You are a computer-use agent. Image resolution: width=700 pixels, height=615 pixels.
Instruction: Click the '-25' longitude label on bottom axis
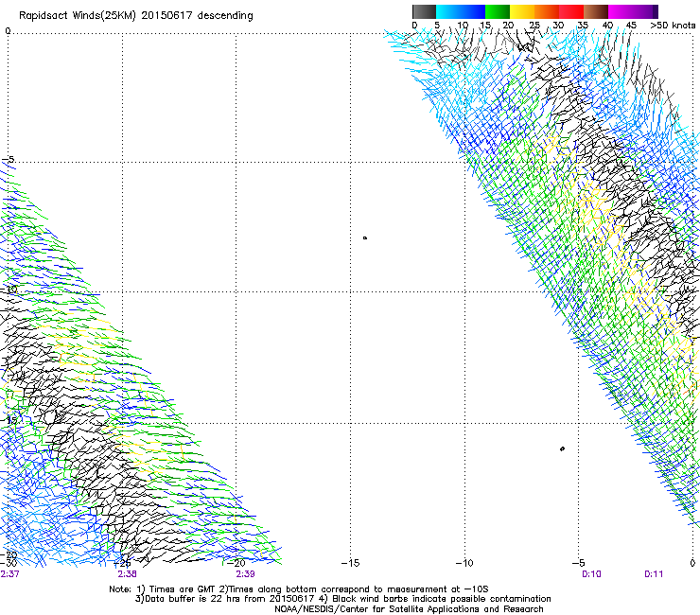pyautogui.click(x=122, y=563)
